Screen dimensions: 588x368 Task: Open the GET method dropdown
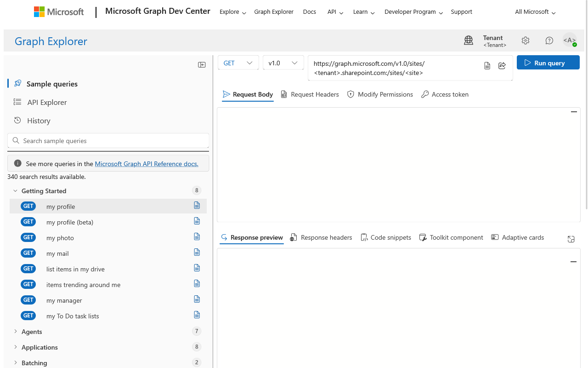[238, 63]
